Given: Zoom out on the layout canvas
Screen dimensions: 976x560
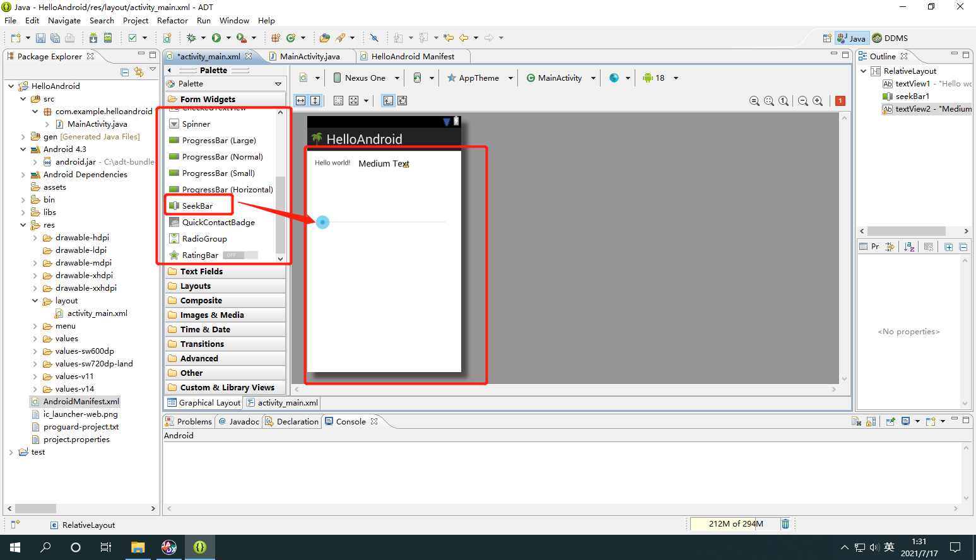Looking at the screenshot, I should point(803,101).
